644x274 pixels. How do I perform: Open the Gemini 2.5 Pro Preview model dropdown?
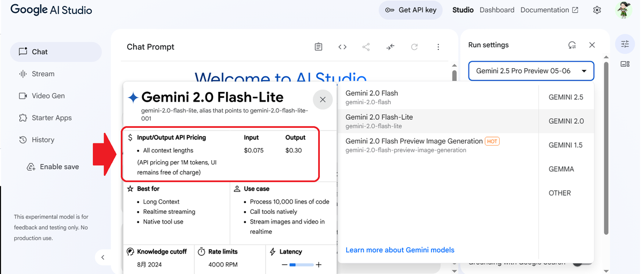(531, 71)
